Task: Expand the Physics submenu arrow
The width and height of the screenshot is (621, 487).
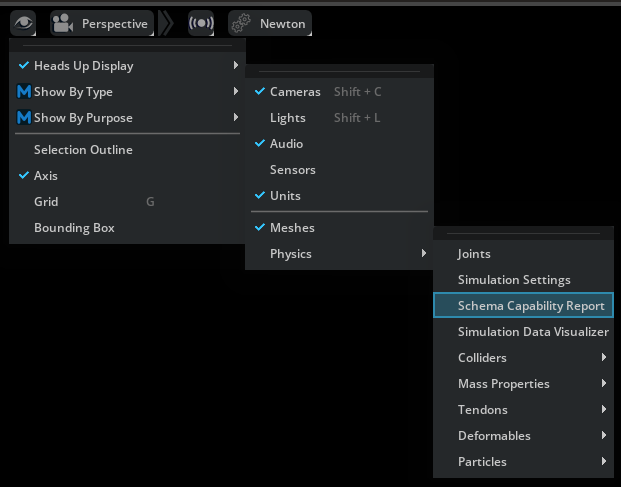Action: 424,253
